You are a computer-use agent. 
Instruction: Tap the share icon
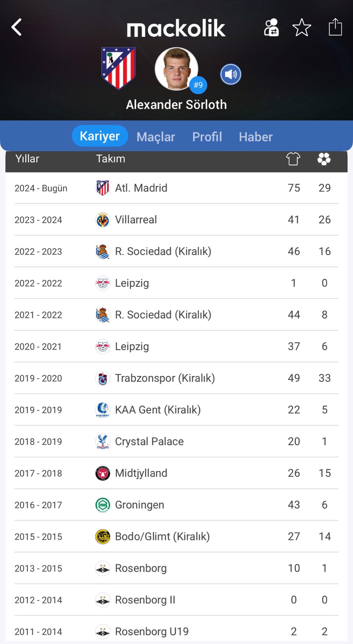click(x=335, y=27)
